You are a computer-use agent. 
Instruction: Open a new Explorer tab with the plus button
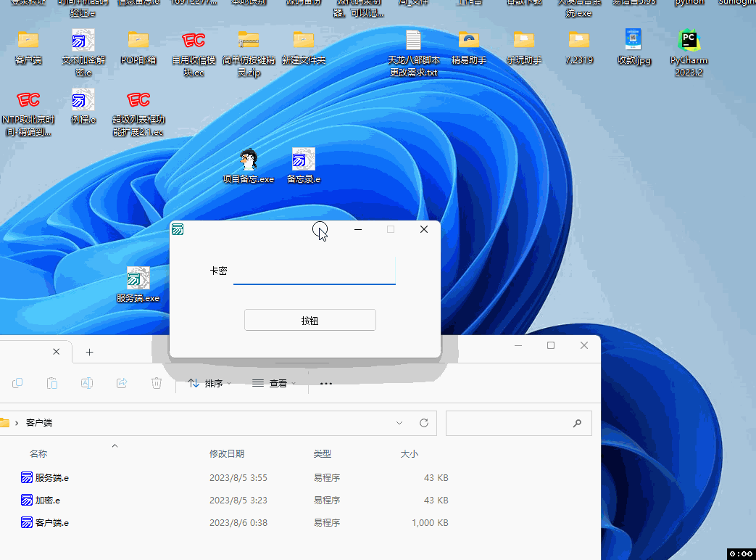[x=89, y=351]
